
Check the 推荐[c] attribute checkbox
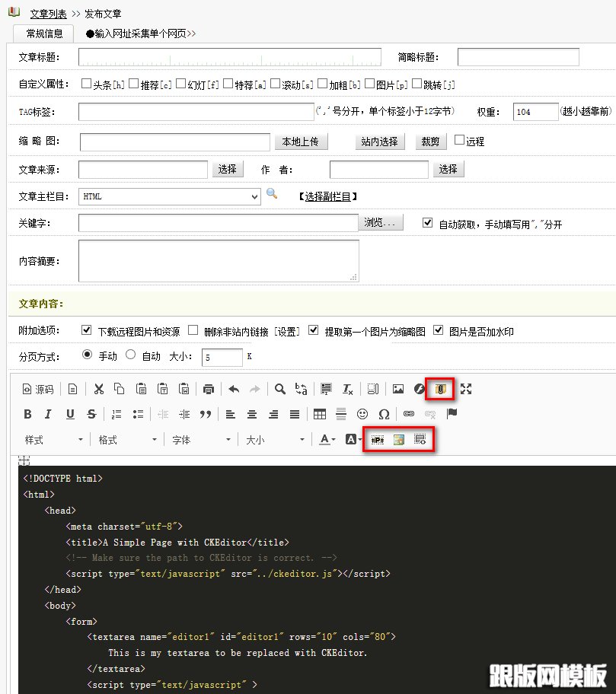(134, 84)
